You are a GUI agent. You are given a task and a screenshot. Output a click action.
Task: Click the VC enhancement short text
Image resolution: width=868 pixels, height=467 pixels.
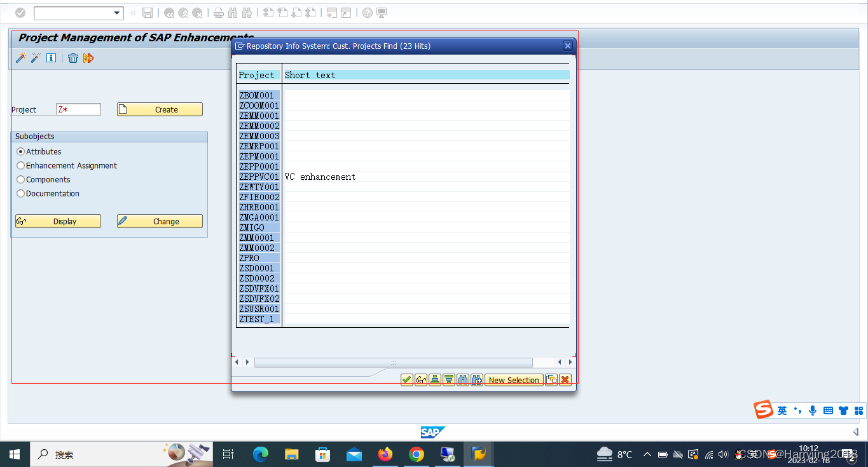320,177
